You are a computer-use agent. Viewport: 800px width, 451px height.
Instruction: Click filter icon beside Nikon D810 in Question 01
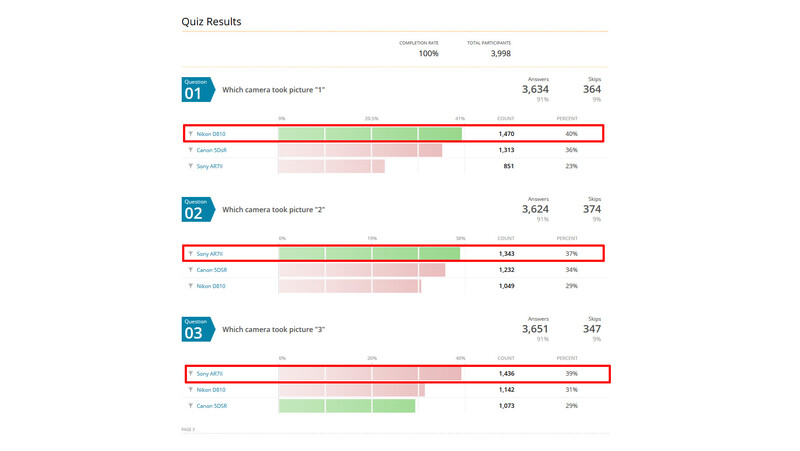point(190,134)
